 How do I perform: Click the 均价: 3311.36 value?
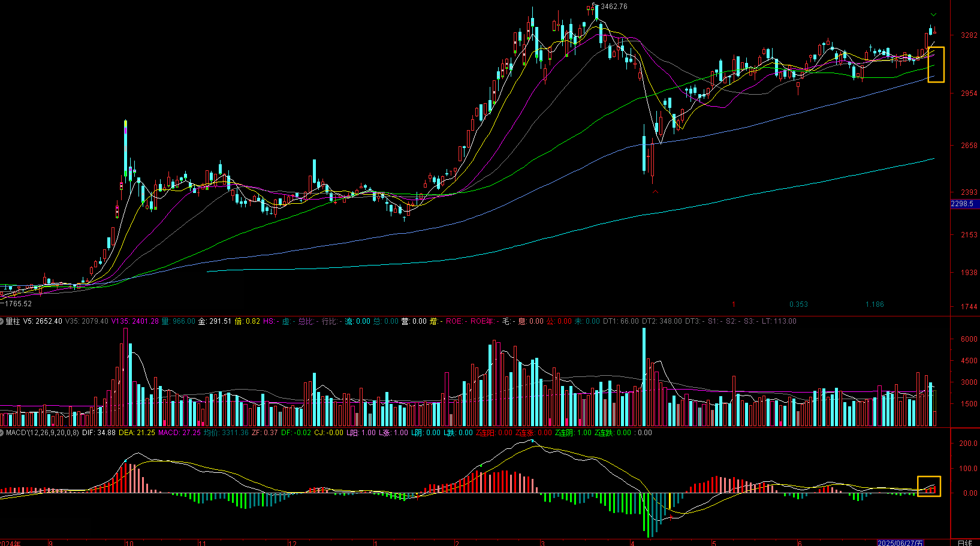pos(226,433)
